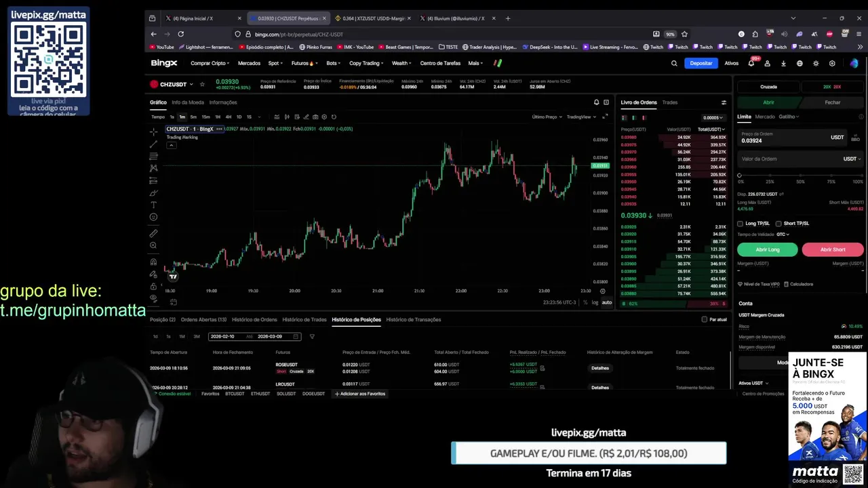The width and height of the screenshot is (868, 488).
Task: Open the Calculadora link
Action: coord(798,284)
